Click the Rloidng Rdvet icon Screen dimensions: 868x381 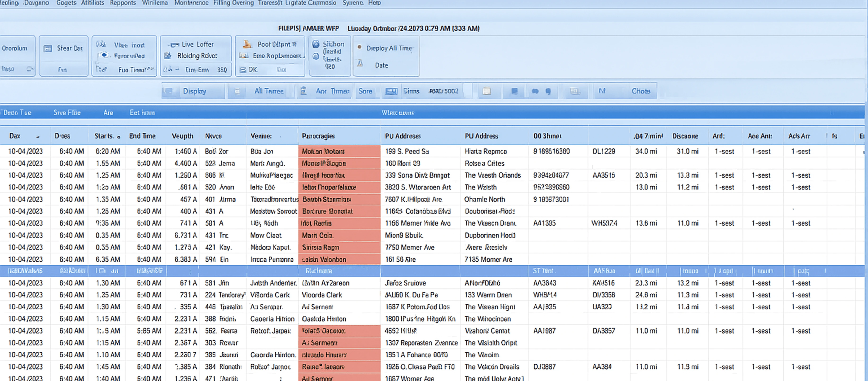[168, 56]
